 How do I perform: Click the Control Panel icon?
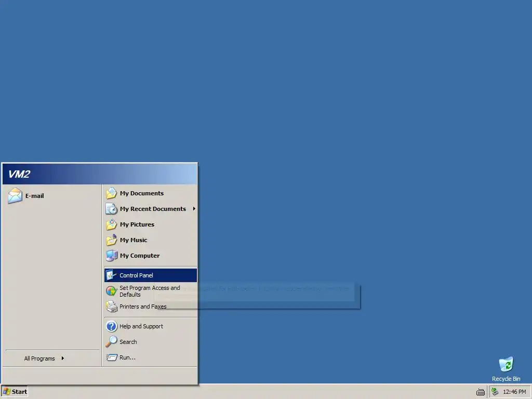point(111,275)
